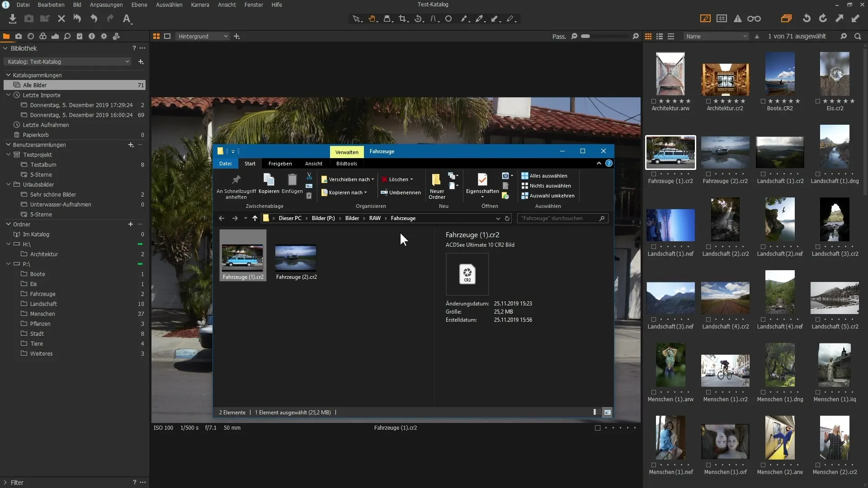The width and height of the screenshot is (868, 488).
Task: Tick the color tag checkbox under Menschen (1).arw
Action: 654,392
